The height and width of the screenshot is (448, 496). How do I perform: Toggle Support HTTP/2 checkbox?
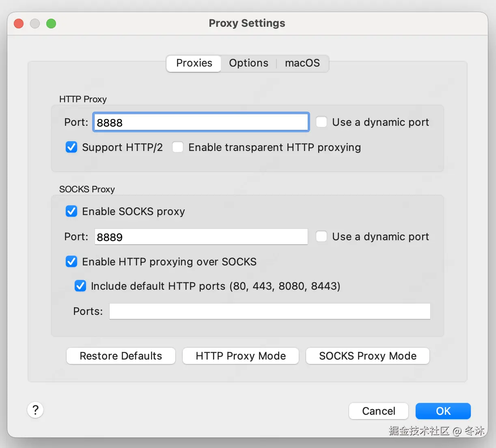[71, 147]
